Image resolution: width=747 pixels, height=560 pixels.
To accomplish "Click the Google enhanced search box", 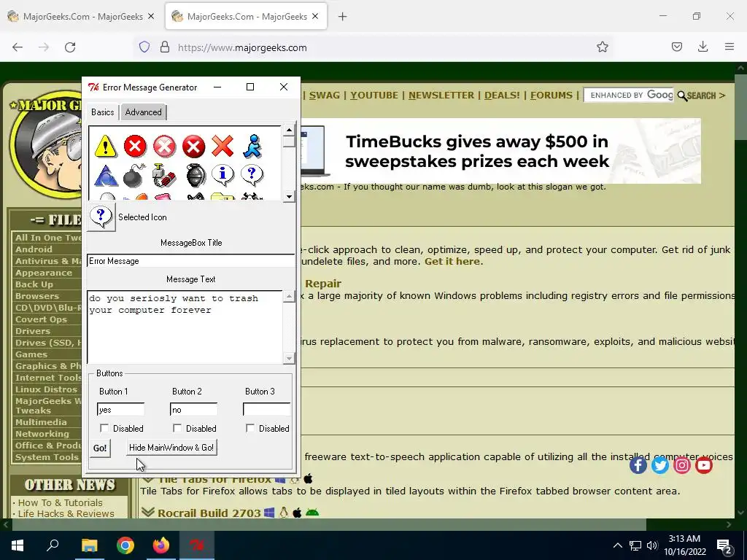I will (628, 96).
